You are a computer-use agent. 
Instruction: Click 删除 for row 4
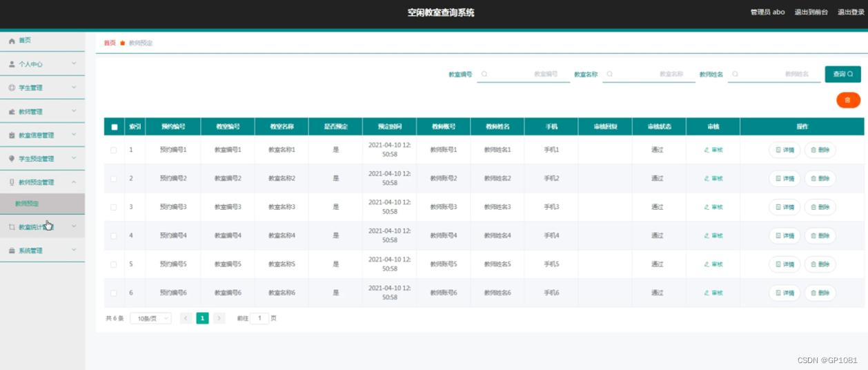820,235
